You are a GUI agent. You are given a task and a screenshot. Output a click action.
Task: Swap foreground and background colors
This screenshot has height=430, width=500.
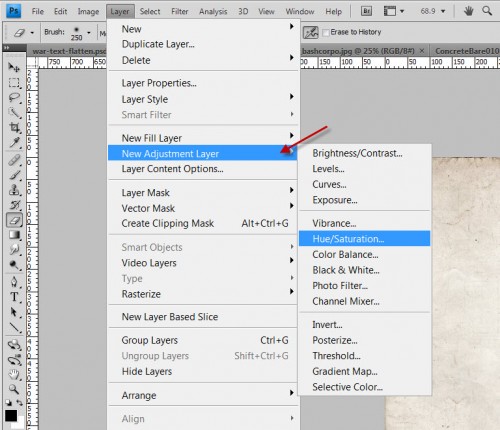(20, 403)
